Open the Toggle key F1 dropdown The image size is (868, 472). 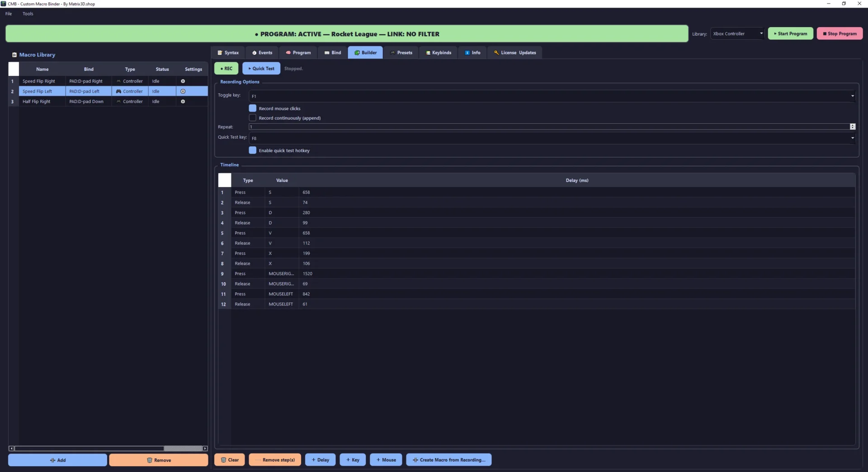552,96
